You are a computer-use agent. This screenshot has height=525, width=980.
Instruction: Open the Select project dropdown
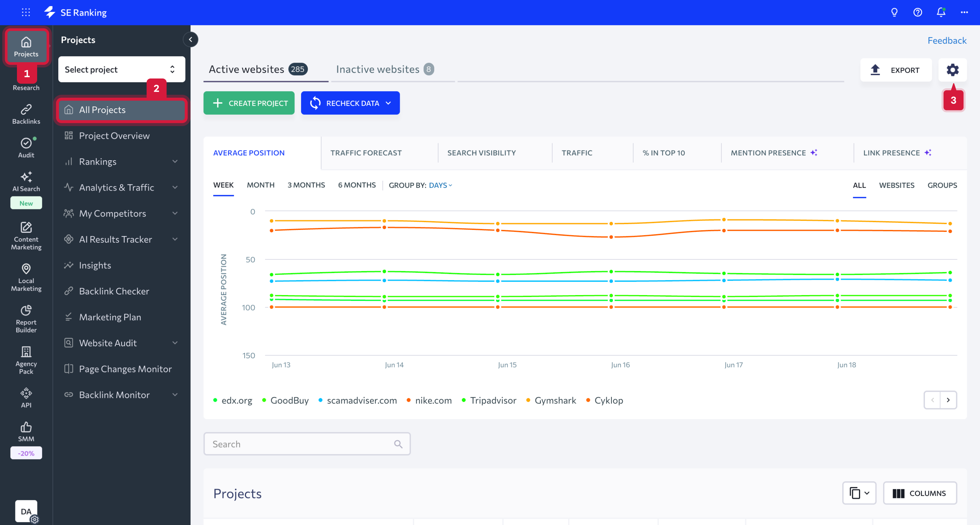tap(122, 69)
